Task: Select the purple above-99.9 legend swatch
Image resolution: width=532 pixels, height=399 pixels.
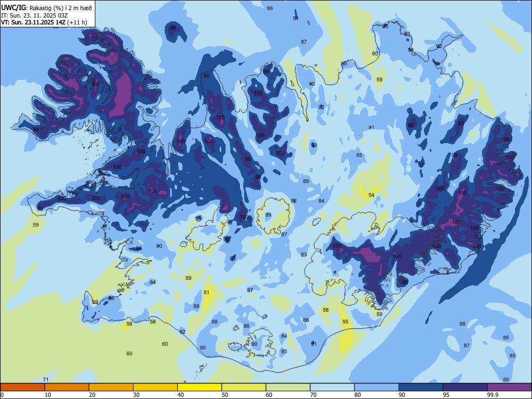Action: click(x=509, y=387)
